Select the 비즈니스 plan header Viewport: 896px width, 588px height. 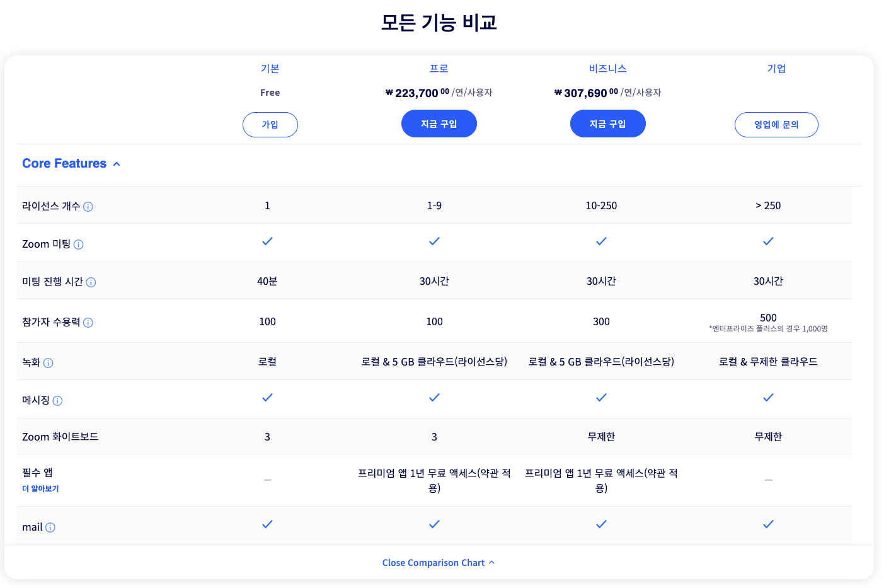pos(607,68)
